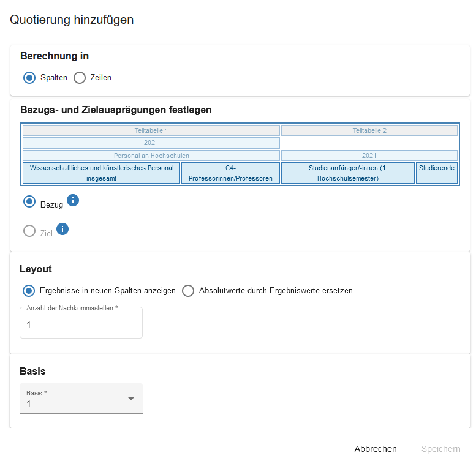Image resolution: width=476 pixels, height=461 pixels.
Task: Choose the Ziel radio option
Action: (x=29, y=231)
